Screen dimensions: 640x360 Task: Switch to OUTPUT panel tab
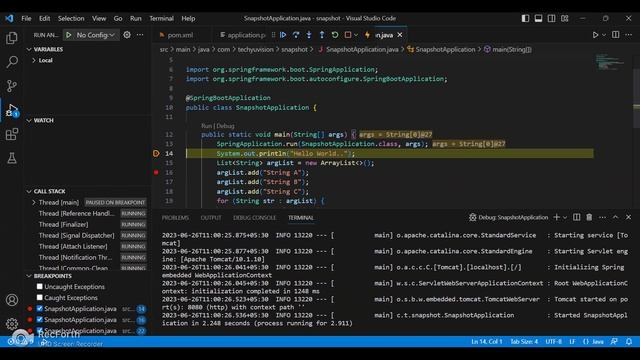[211, 218]
